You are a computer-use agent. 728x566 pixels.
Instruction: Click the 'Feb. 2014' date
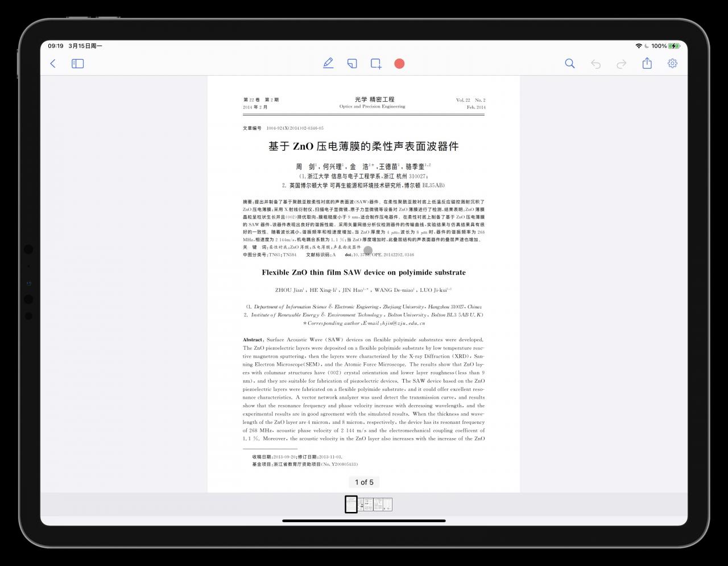click(476, 108)
